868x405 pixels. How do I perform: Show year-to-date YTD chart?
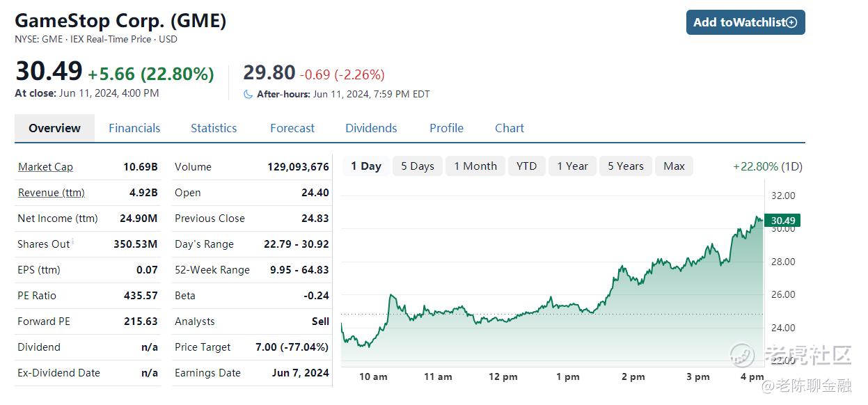point(527,166)
